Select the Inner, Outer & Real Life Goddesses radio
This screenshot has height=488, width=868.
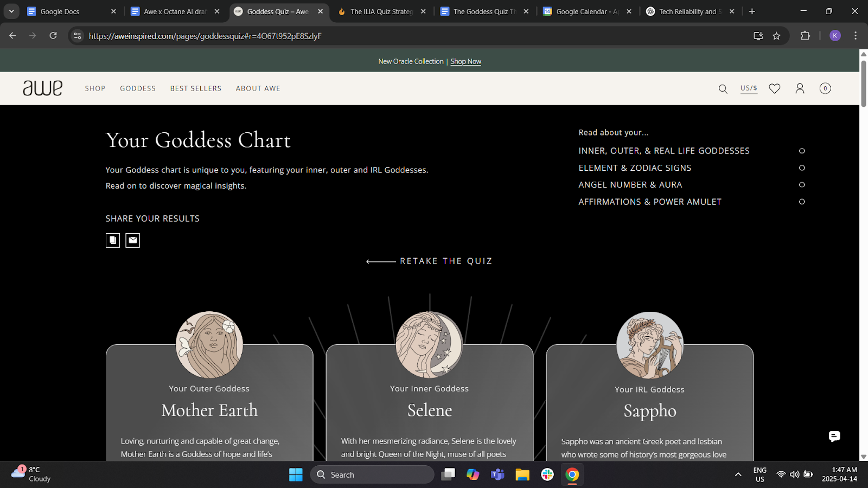[x=802, y=151]
